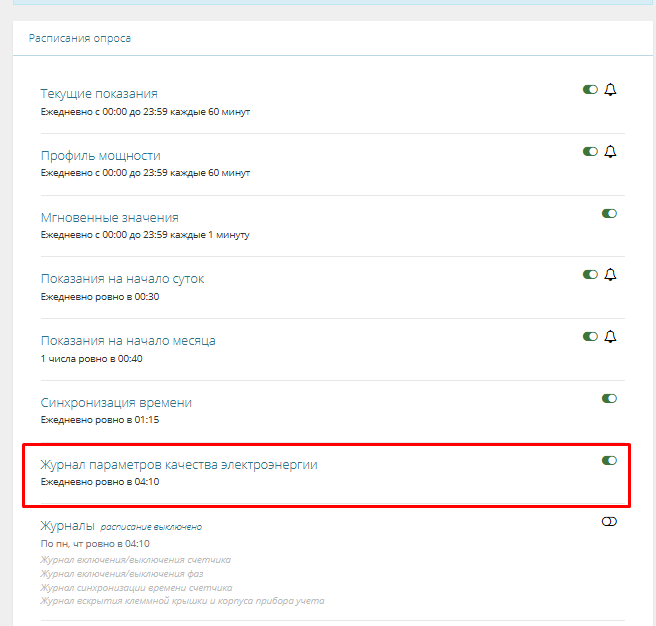Open the Мгновенные значения schedule link
The height and width of the screenshot is (626, 656).
click(110, 218)
